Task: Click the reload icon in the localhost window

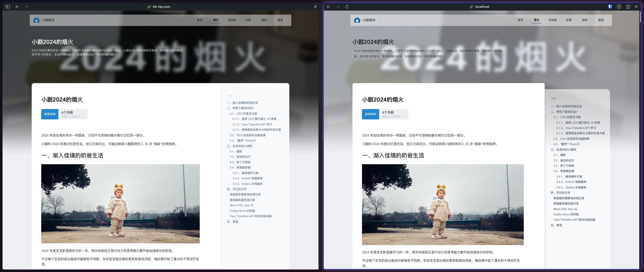Action: (x=347, y=7)
